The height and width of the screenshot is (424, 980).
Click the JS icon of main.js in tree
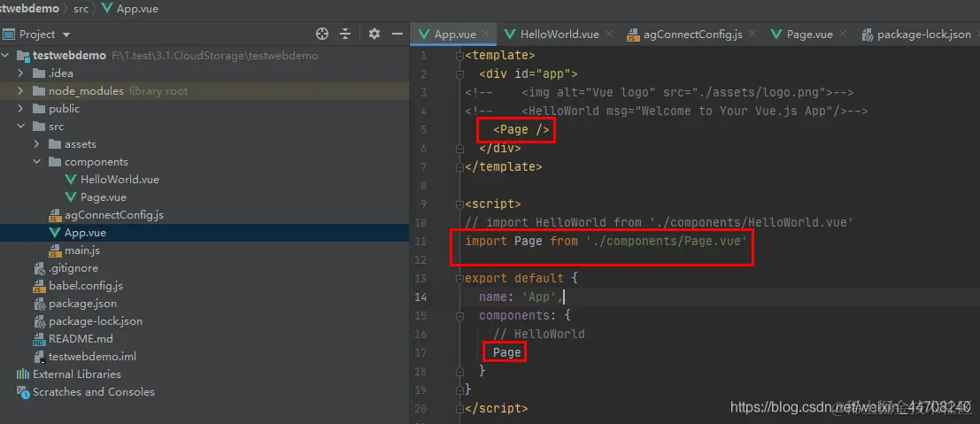pyautogui.click(x=55, y=251)
